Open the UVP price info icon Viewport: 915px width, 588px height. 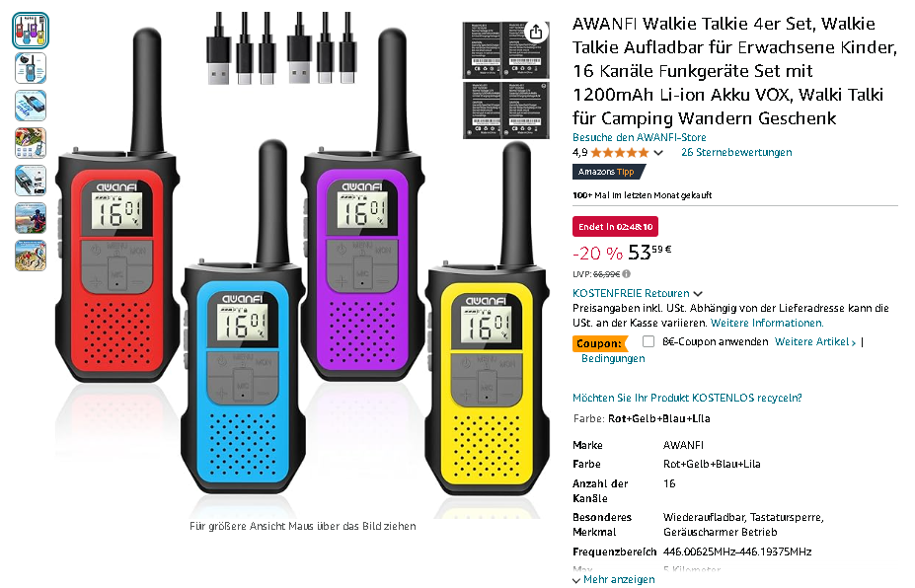click(626, 273)
